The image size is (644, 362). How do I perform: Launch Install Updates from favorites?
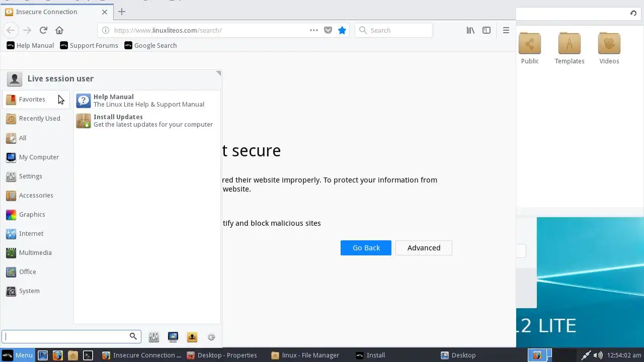click(147, 121)
